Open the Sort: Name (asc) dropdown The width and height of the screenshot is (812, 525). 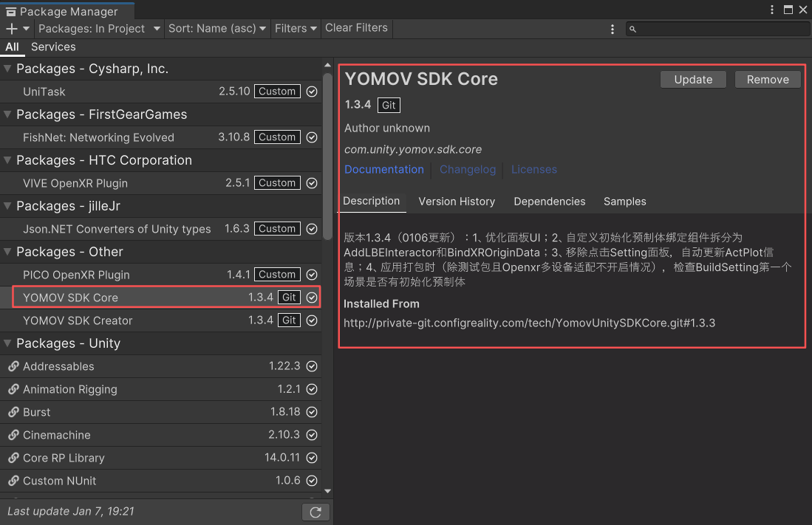pos(217,29)
